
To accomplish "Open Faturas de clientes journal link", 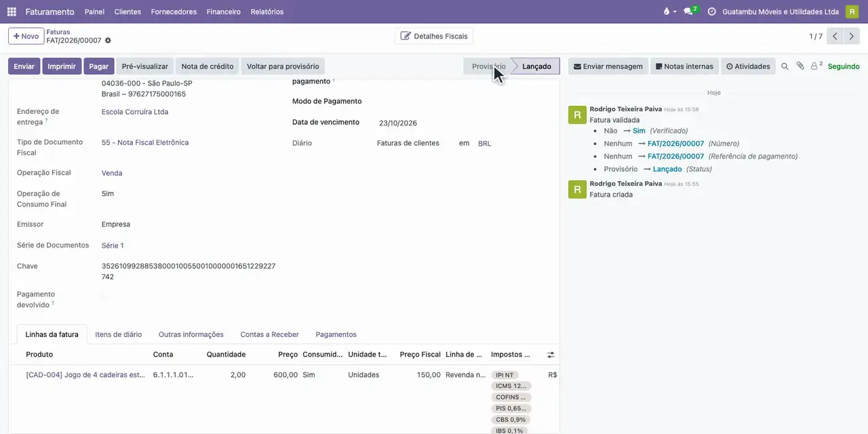I will pyautogui.click(x=408, y=143).
